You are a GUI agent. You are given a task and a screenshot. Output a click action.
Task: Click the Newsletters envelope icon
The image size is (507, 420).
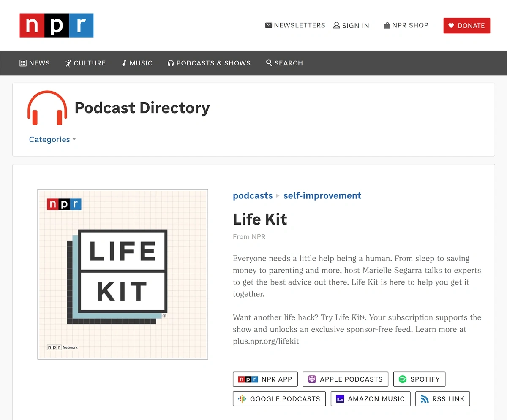click(268, 25)
